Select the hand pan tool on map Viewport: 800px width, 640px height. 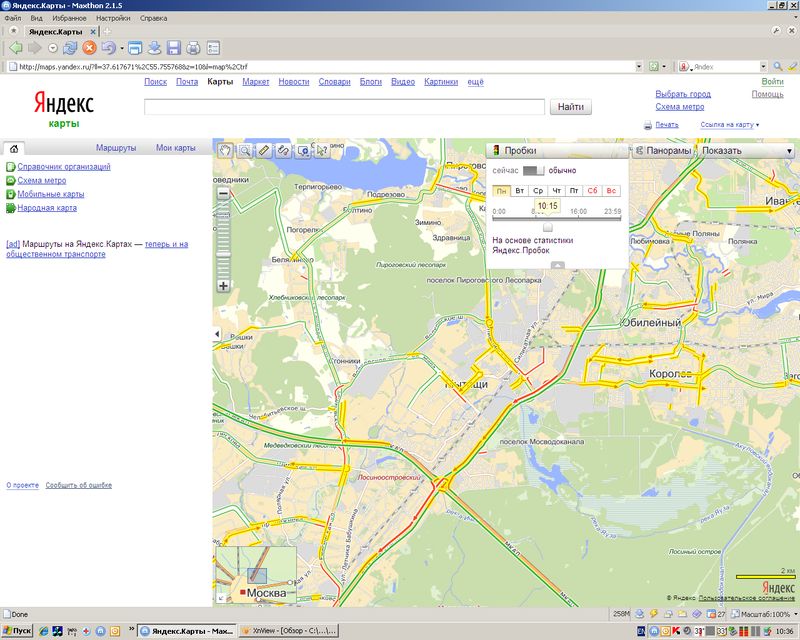pos(225,151)
